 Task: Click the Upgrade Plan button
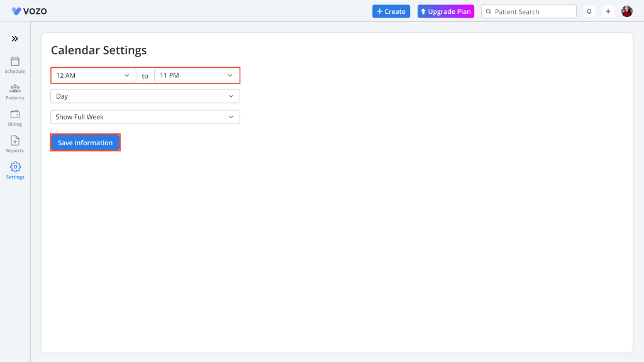tap(446, 11)
